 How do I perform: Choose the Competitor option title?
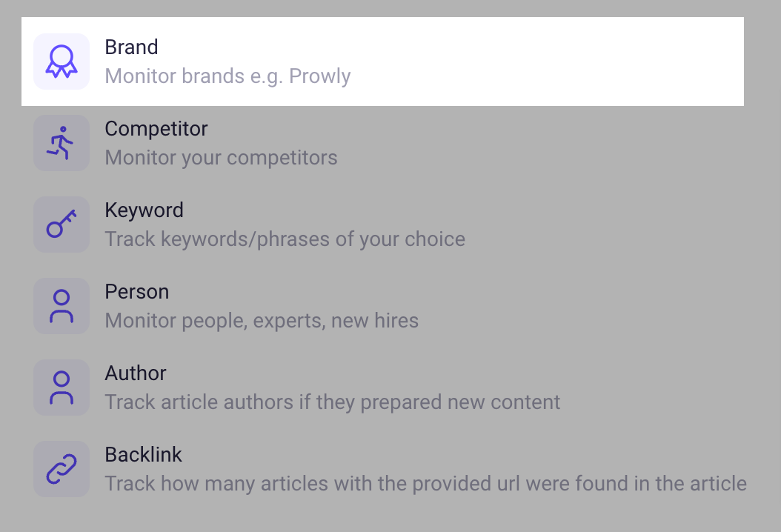[156, 129]
